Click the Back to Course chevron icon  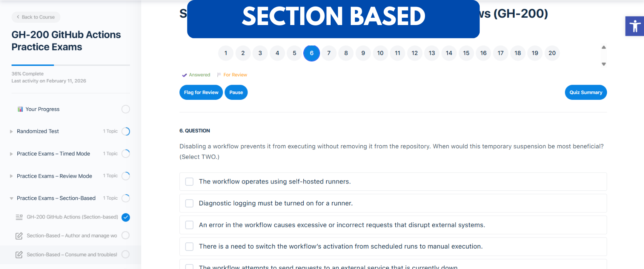point(18,17)
